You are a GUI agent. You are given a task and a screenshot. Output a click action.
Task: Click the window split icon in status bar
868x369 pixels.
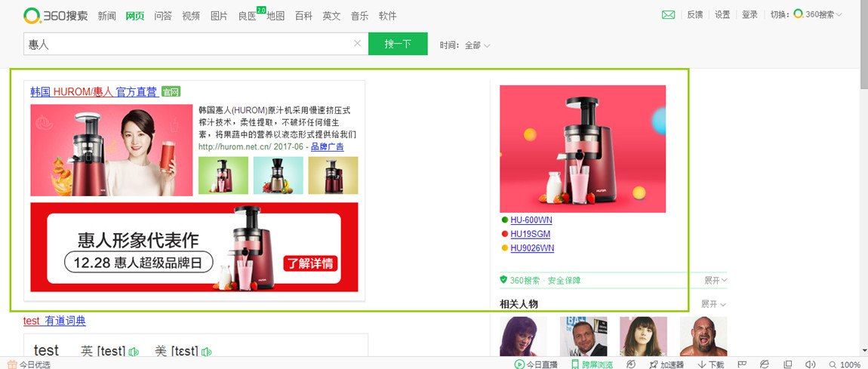point(787,364)
